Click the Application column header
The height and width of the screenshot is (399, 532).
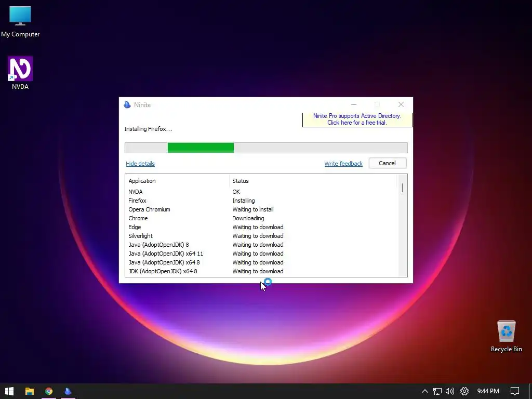177,181
